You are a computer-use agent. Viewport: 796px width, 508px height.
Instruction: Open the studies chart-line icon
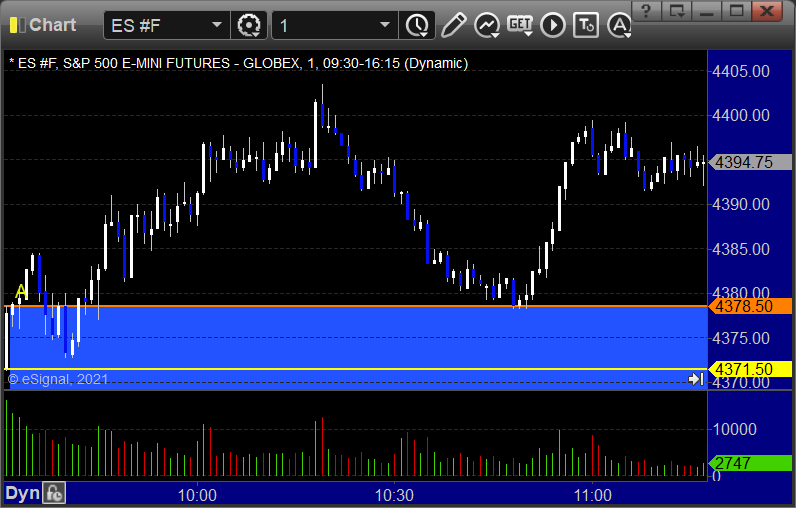click(487, 25)
